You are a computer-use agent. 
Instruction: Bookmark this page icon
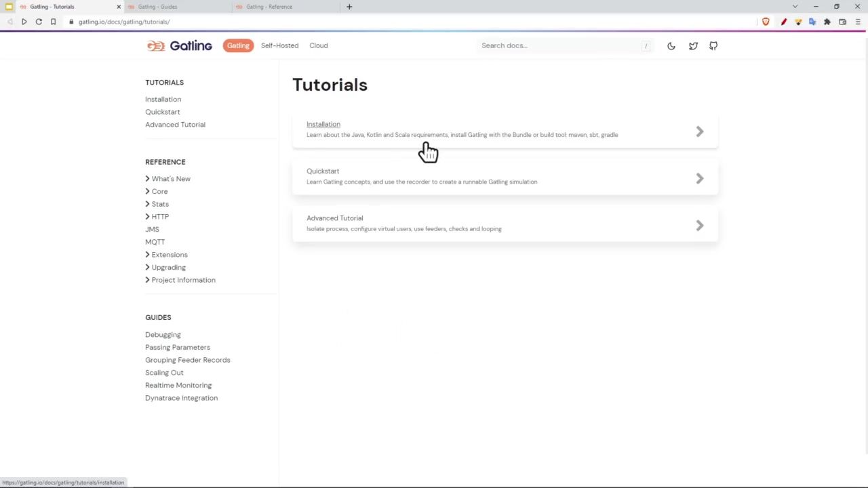[53, 22]
